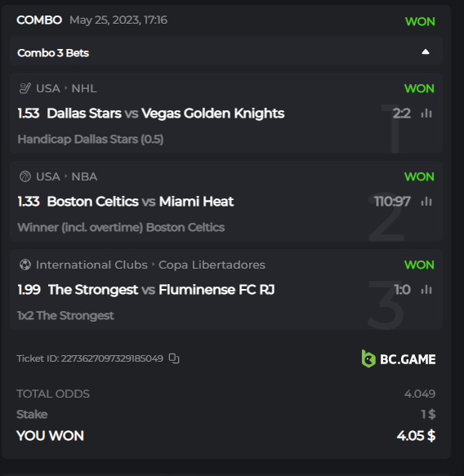The height and width of the screenshot is (476, 464).
Task: Click the 110:97 score
Action: pyautogui.click(x=392, y=202)
